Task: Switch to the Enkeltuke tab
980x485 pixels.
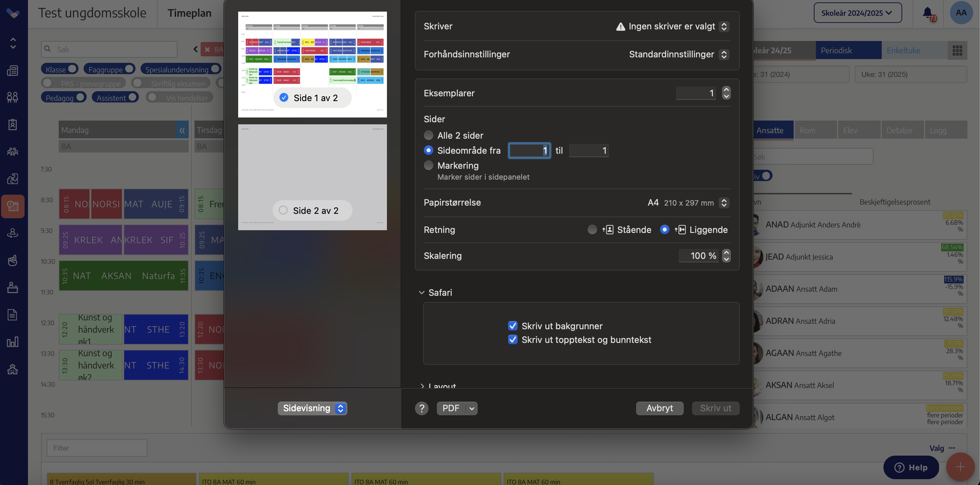Action: click(x=914, y=50)
